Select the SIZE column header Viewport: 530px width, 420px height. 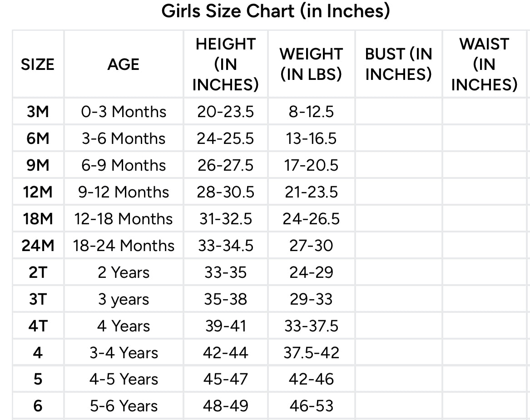click(x=38, y=64)
